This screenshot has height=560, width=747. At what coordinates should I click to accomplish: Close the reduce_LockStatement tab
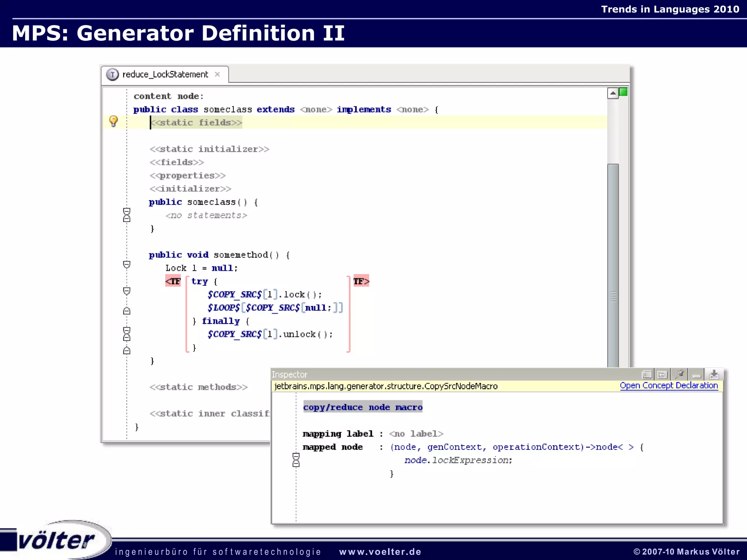pyautogui.click(x=217, y=74)
